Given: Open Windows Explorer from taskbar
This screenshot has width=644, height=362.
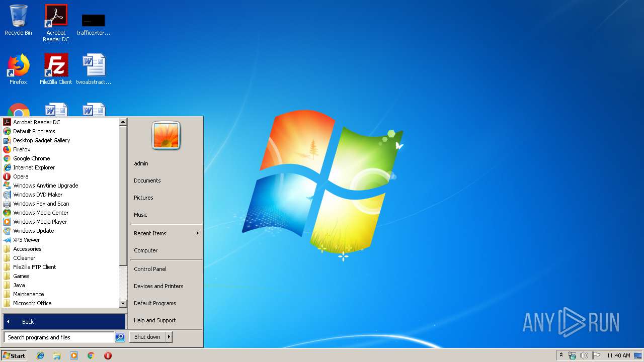Looking at the screenshot, I should pyautogui.click(x=57, y=355).
